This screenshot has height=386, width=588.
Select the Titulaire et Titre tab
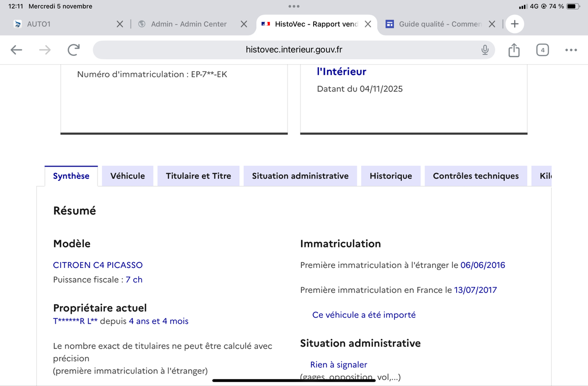point(198,176)
